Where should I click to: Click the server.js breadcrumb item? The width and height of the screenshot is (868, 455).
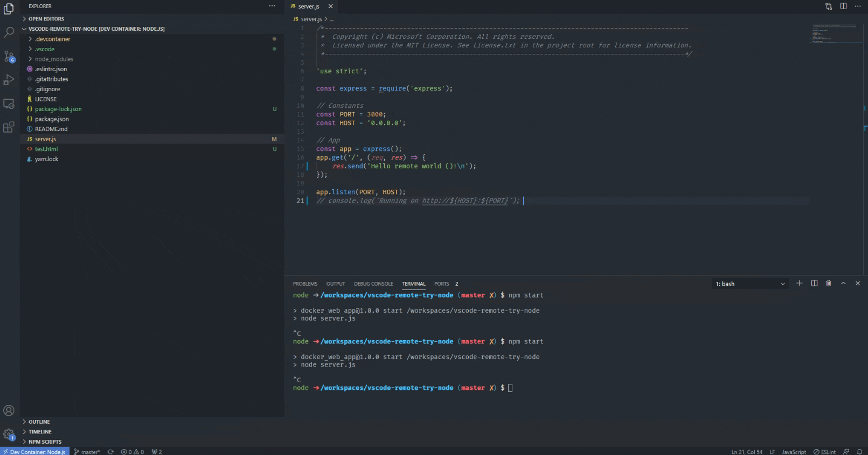tap(307, 19)
